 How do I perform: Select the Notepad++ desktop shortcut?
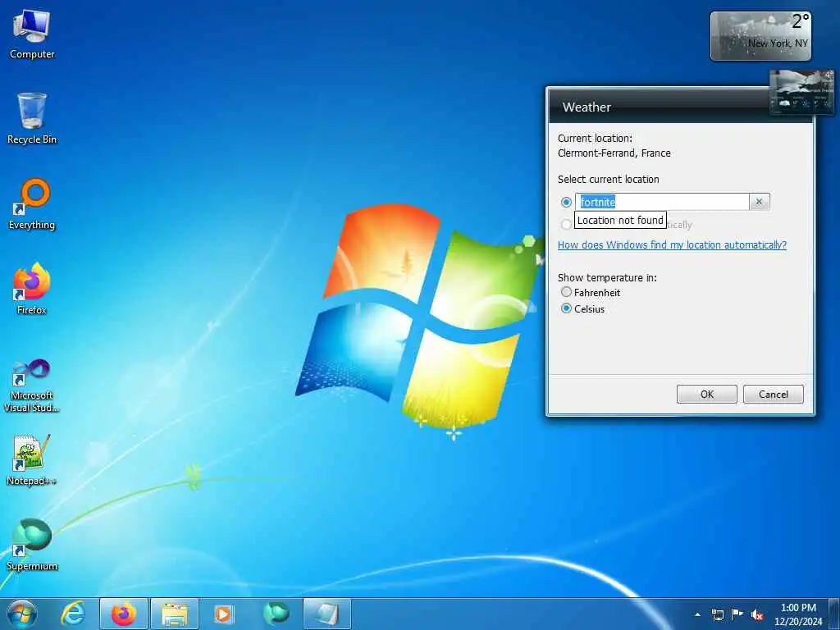pyautogui.click(x=32, y=460)
